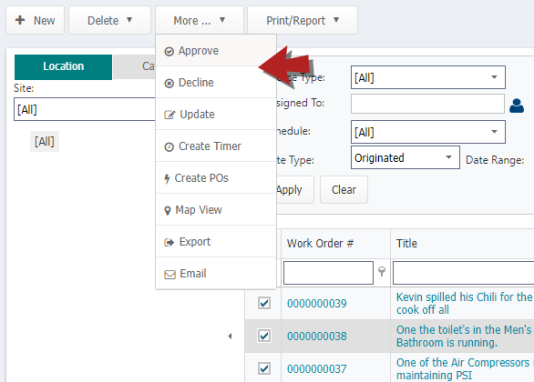Viewport: 534px width, 382px height.
Task: Open the Delete dropdown button
Action: (110, 20)
